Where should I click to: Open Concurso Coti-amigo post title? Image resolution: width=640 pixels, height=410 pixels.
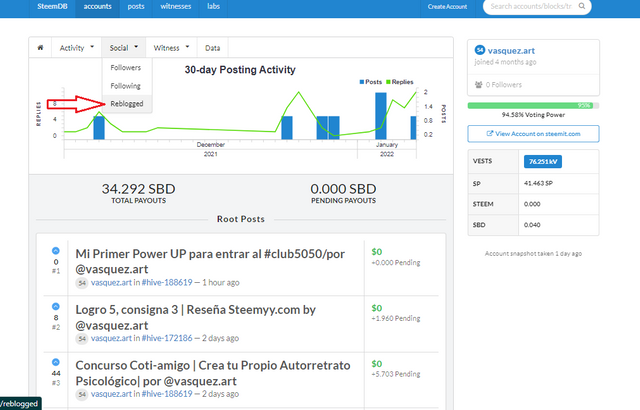click(213, 373)
